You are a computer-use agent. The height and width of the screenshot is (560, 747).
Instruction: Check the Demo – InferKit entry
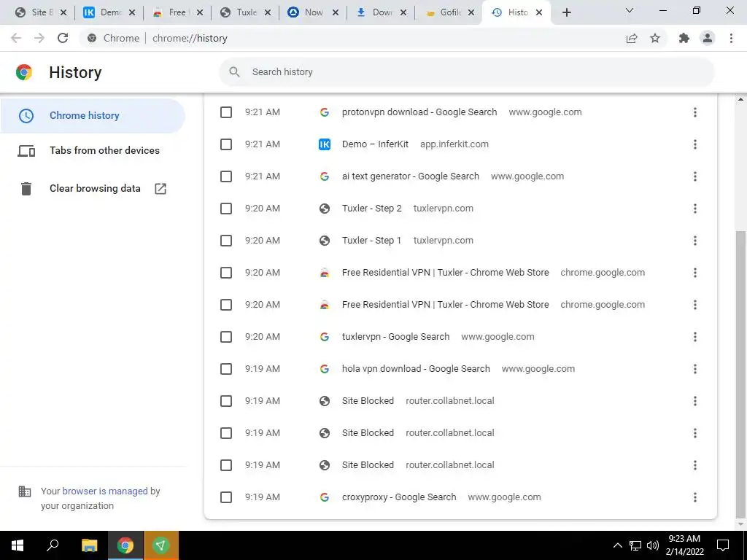coord(226,144)
